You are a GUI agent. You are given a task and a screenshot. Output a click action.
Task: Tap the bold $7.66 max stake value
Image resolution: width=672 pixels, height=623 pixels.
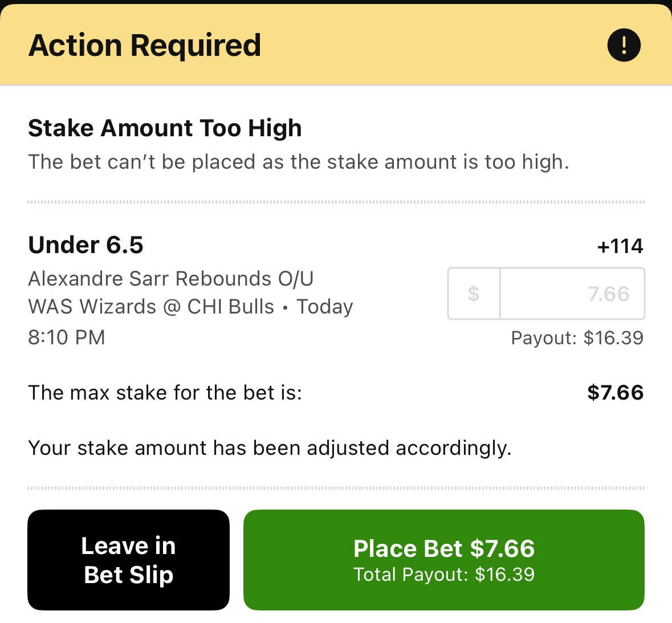point(615,392)
